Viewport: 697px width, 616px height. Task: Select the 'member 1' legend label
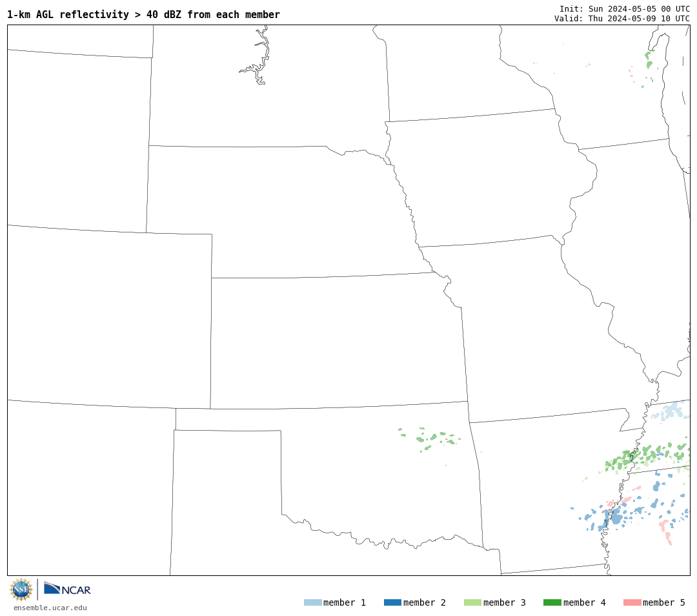tap(345, 602)
